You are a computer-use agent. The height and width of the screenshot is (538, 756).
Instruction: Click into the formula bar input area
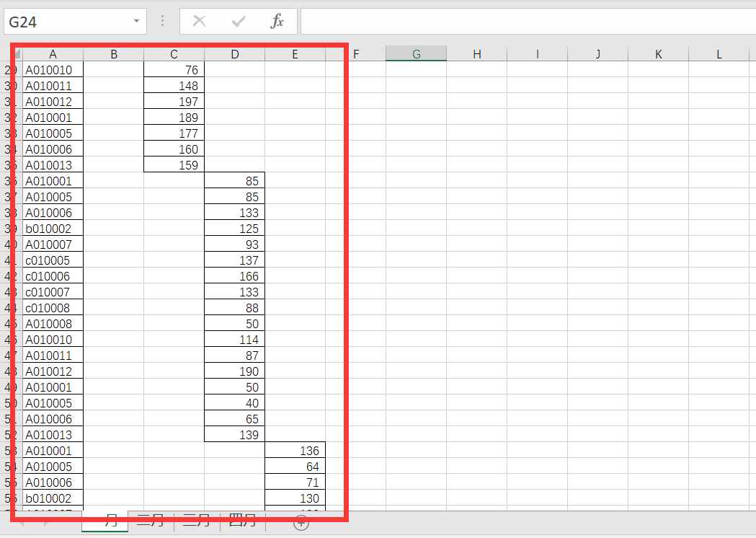click(528, 21)
